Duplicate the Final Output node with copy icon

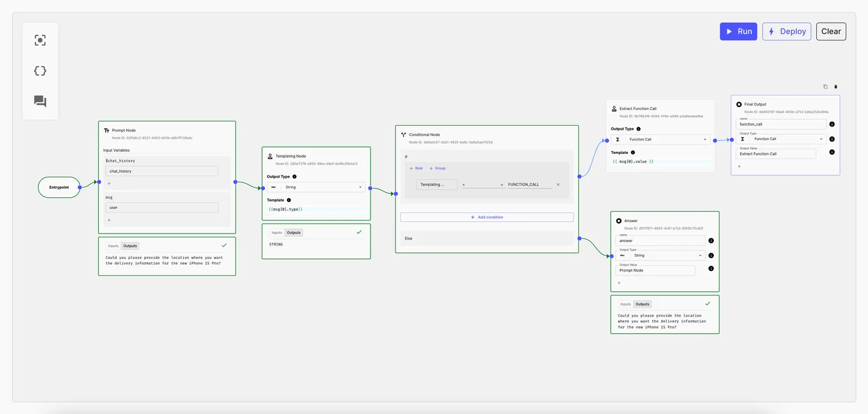(825, 87)
